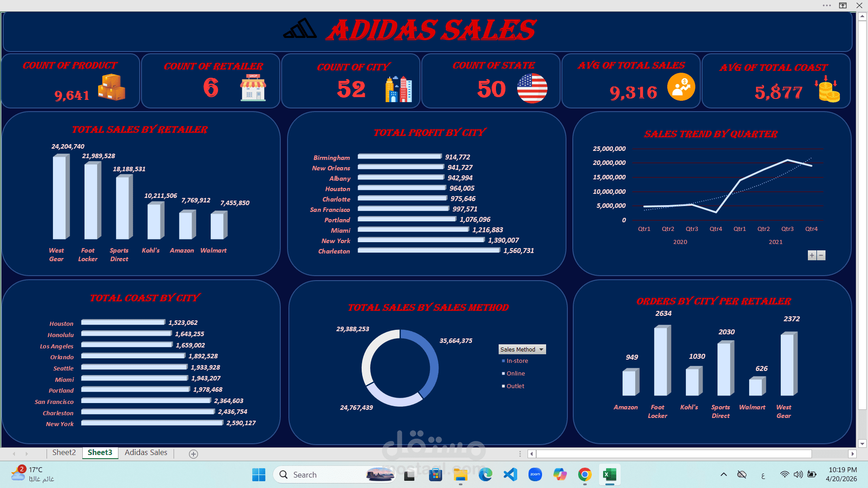Click the In-store legend color marker
This screenshot has height=488, width=868.
coord(503,361)
